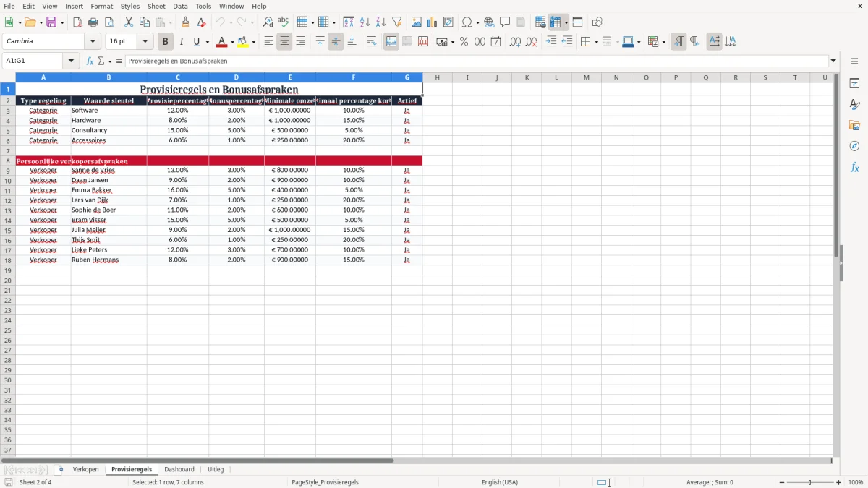Open sidebar Gallery panel
Screen dimensions: 868x488
coord(854,126)
